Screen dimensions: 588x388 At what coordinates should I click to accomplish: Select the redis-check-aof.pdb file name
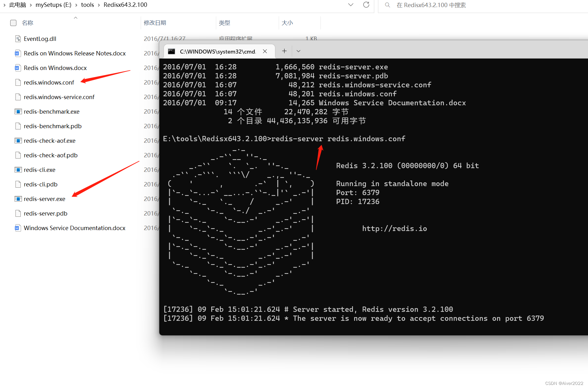(51, 155)
